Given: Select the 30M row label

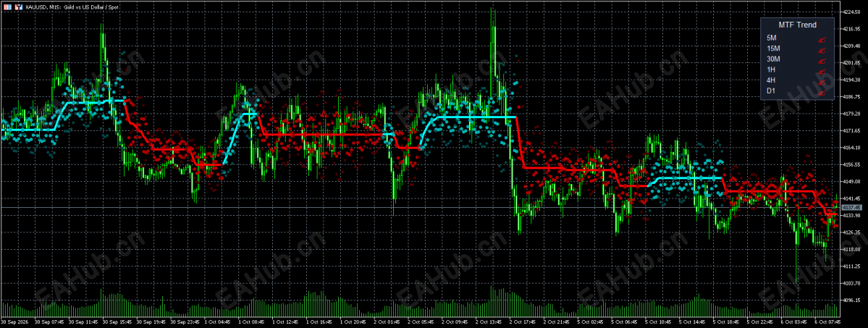Looking at the screenshot, I should point(773,59).
